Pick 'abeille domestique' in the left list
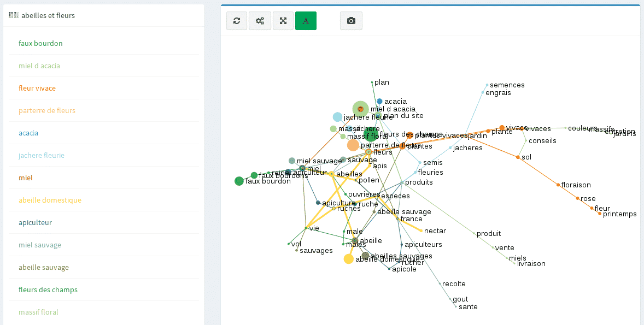This screenshot has width=644, height=325. (x=50, y=200)
